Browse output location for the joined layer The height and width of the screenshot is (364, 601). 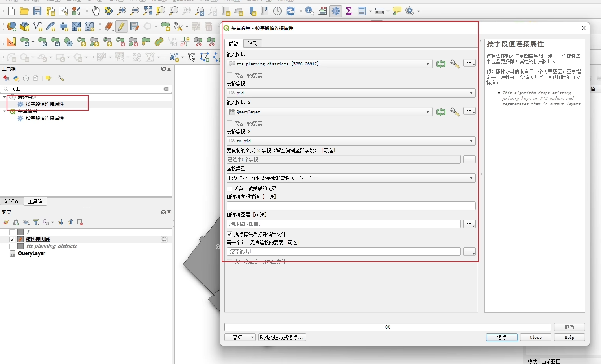point(469,224)
